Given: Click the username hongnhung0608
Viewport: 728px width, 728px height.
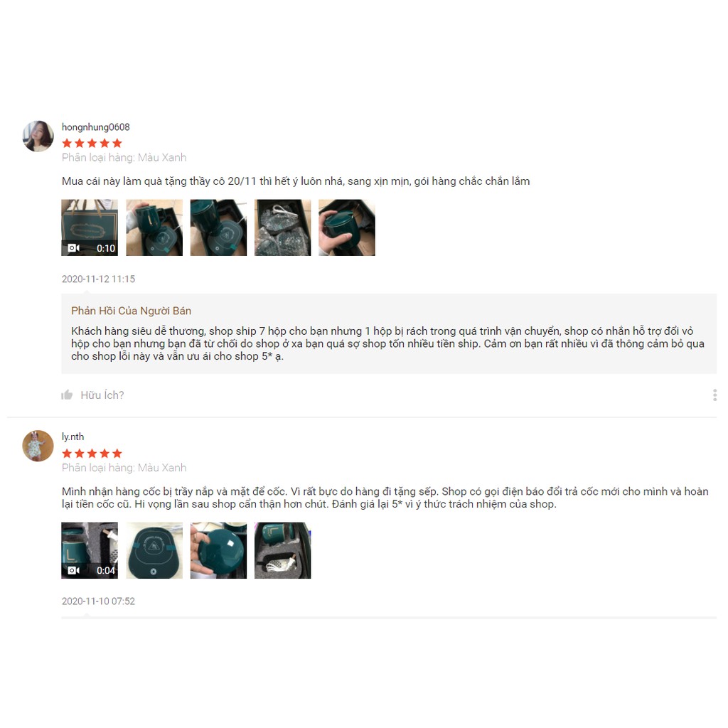Looking at the screenshot, I should pos(96,127).
